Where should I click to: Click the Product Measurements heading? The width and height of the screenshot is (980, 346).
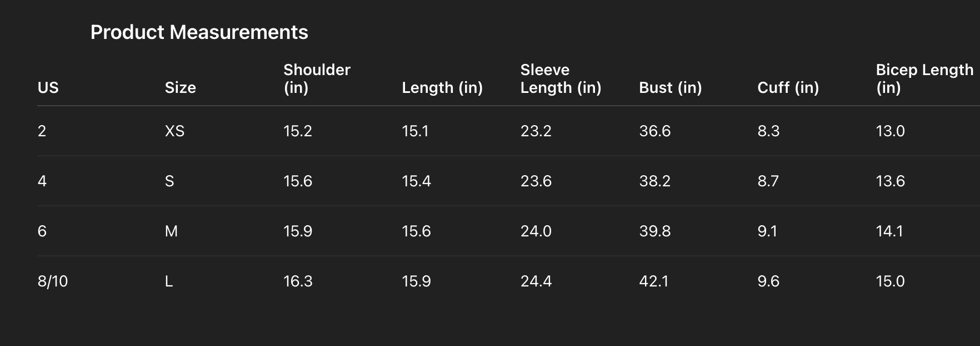(199, 32)
